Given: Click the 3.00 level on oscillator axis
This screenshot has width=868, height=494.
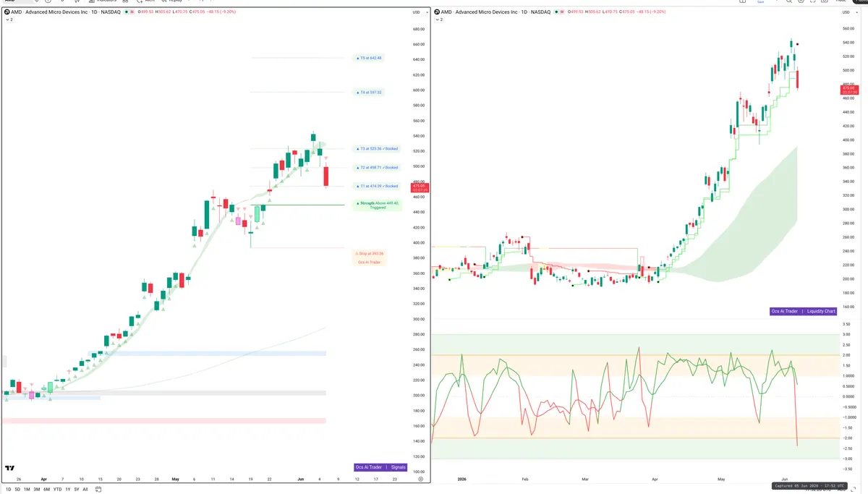Looking at the screenshot, I should point(846,335).
